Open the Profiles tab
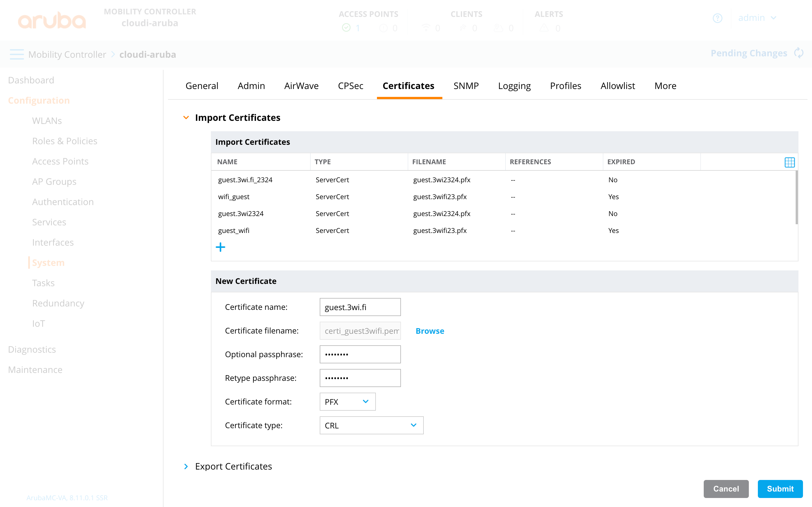Screen dimensions: 812x507 click(565, 86)
